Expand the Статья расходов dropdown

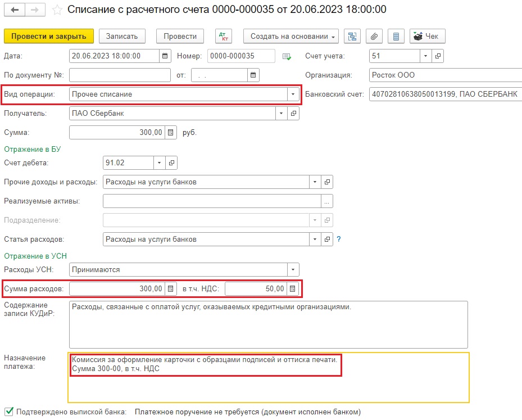pos(315,239)
